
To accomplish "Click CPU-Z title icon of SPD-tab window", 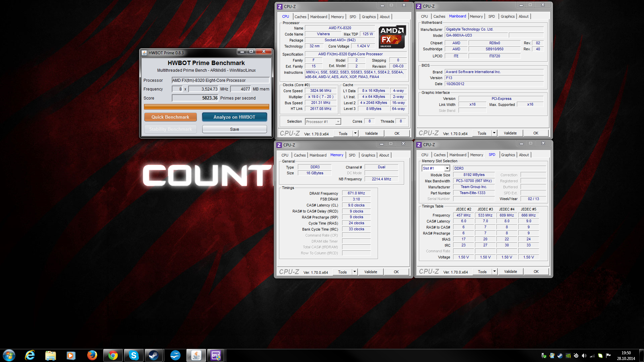I will [419, 144].
